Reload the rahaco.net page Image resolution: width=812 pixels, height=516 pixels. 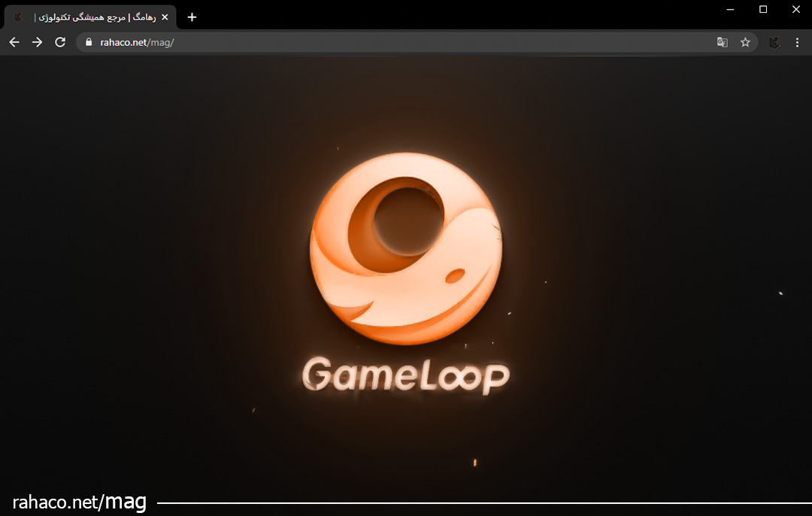60,42
